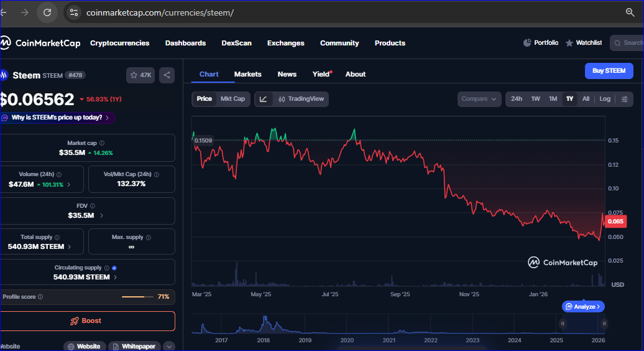This screenshot has height=351, width=644.
Task: Open the Portfolio pie icon link
Action: click(541, 43)
